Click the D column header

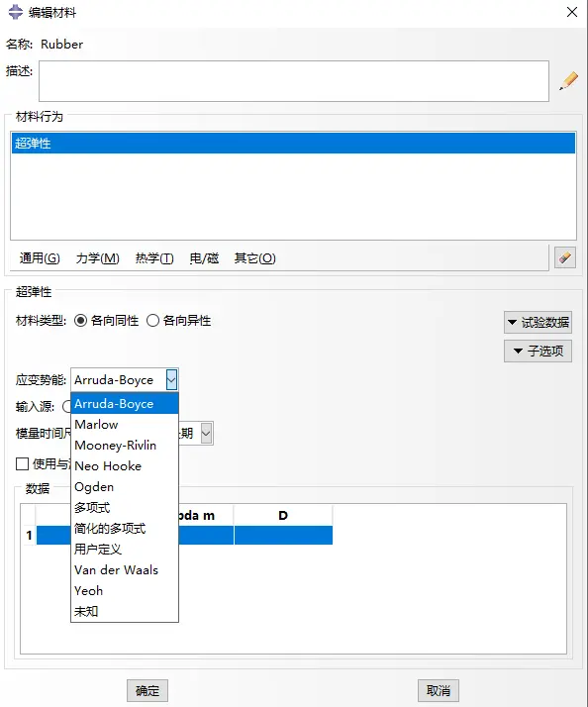click(283, 515)
